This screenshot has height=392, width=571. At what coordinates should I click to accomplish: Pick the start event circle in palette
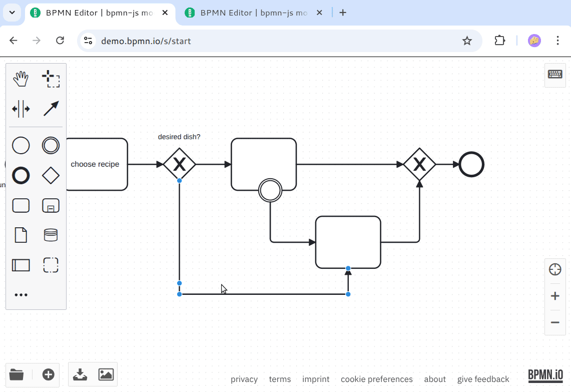coord(21,146)
